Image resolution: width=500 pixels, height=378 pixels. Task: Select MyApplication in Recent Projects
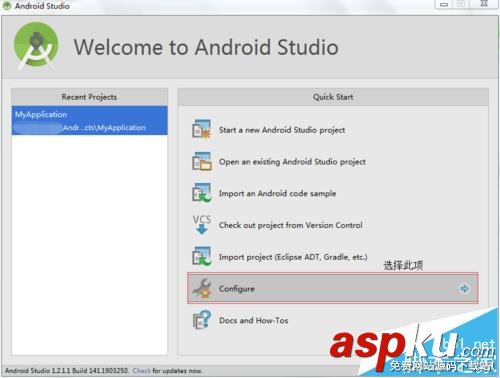click(89, 120)
